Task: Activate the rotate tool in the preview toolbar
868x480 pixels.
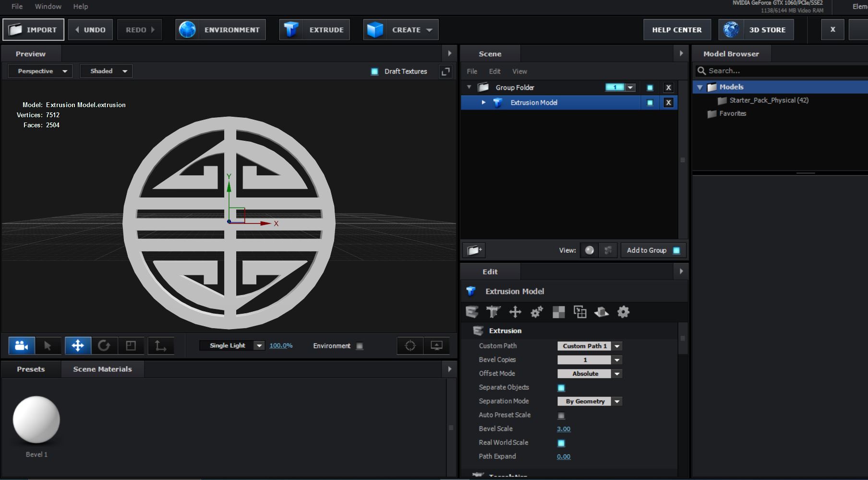Action: pyautogui.click(x=104, y=345)
